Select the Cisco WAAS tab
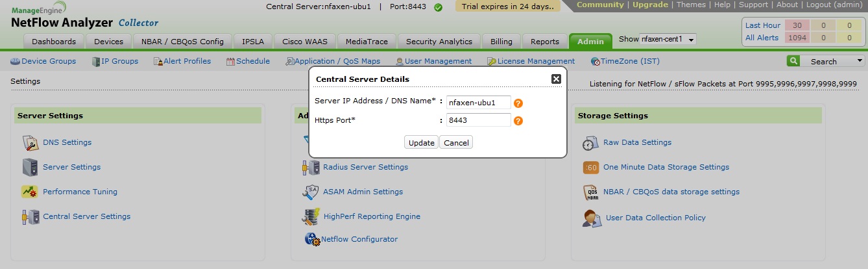 point(305,42)
